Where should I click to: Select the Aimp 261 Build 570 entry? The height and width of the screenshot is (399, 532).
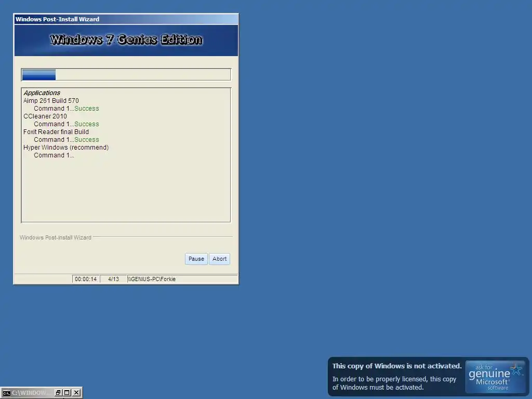(x=51, y=101)
